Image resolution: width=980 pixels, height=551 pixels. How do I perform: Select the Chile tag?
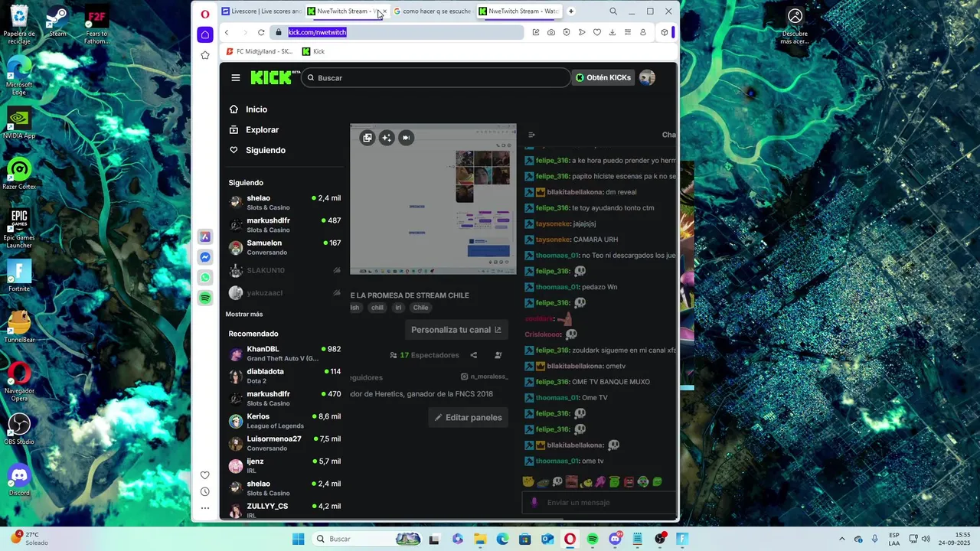click(420, 308)
